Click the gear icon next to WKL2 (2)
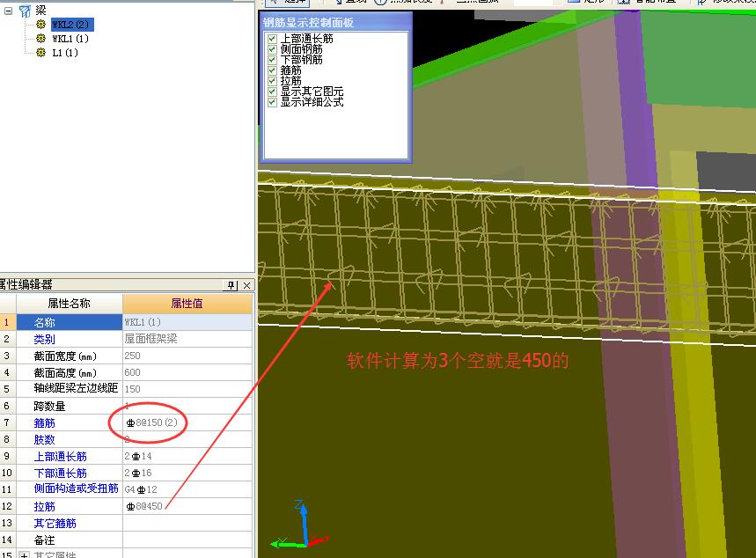The width and height of the screenshot is (756, 558). click(x=41, y=24)
